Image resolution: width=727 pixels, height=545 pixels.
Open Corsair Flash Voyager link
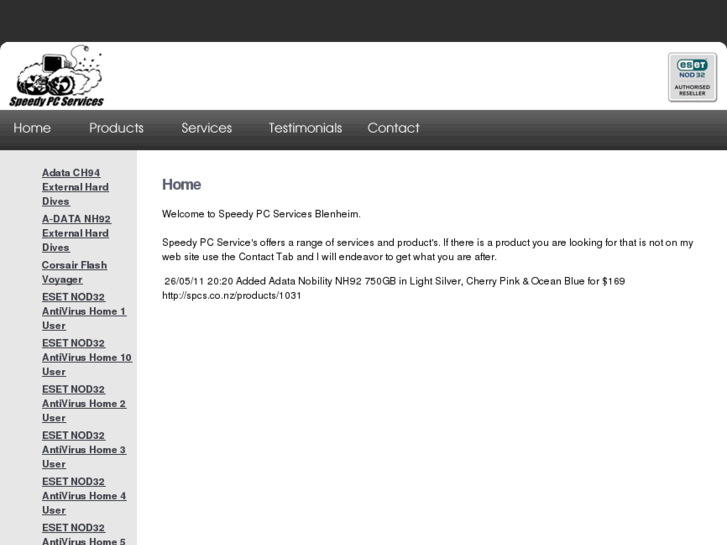pyautogui.click(x=75, y=272)
